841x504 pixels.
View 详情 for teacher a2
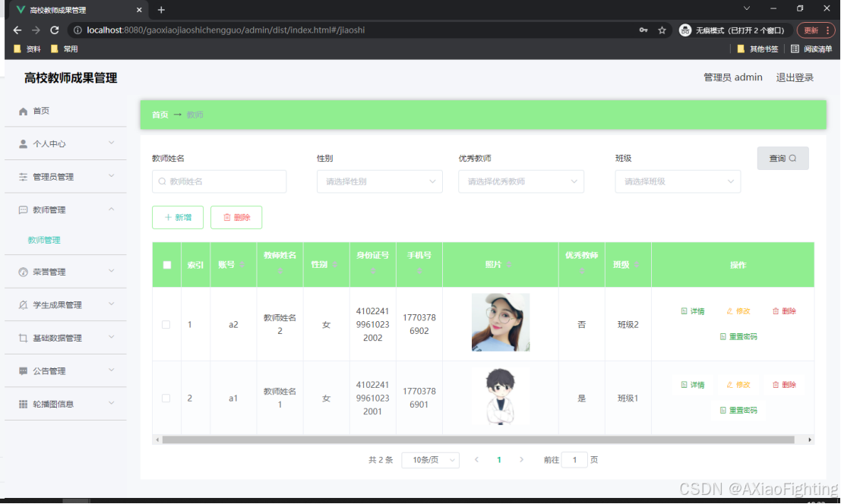pyautogui.click(x=692, y=311)
